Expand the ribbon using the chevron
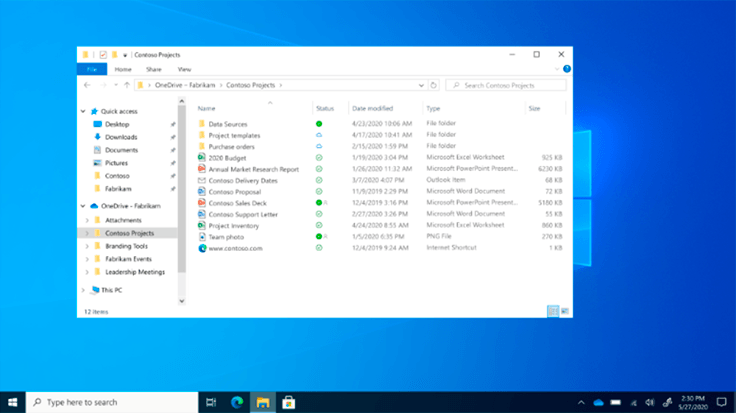This screenshot has width=736, height=413. point(557,69)
